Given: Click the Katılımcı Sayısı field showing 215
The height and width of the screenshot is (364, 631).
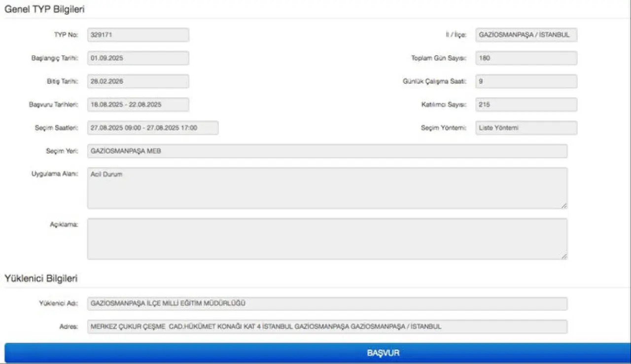Looking at the screenshot, I should (526, 104).
